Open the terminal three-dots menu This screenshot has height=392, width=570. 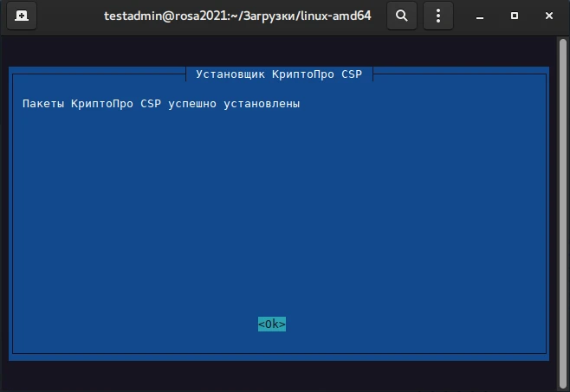438,16
